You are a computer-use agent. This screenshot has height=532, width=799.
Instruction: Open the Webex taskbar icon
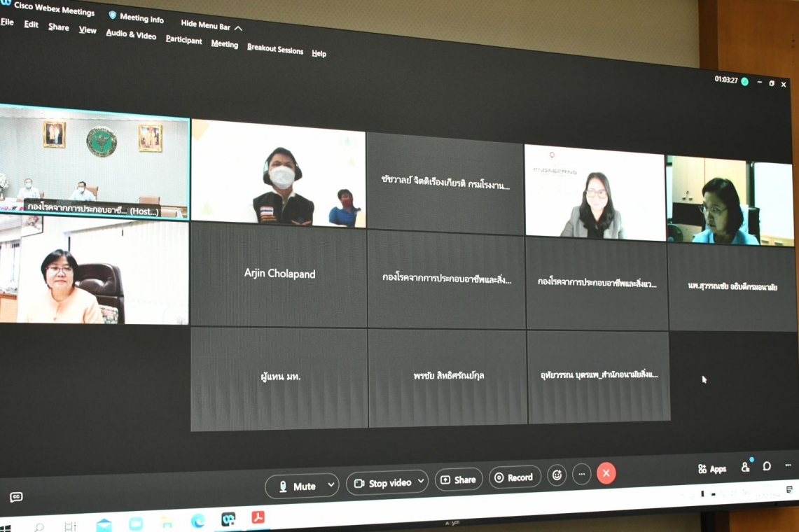228,519
